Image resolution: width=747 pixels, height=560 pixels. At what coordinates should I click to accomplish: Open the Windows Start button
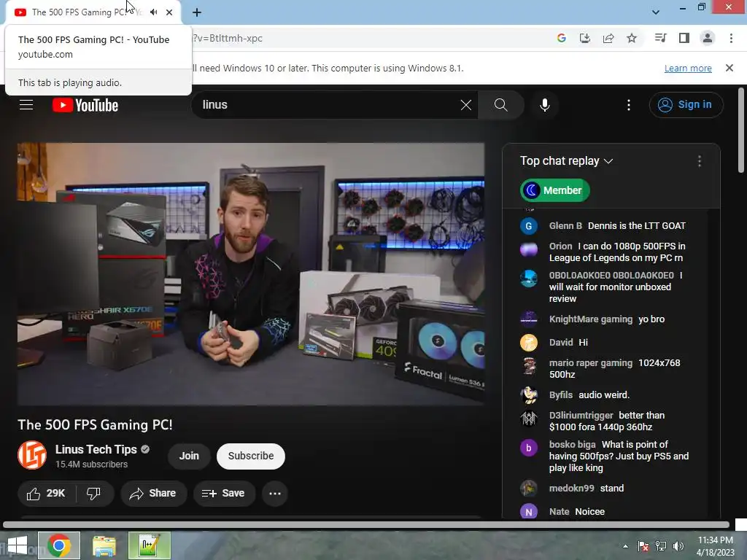coord(18,545)
